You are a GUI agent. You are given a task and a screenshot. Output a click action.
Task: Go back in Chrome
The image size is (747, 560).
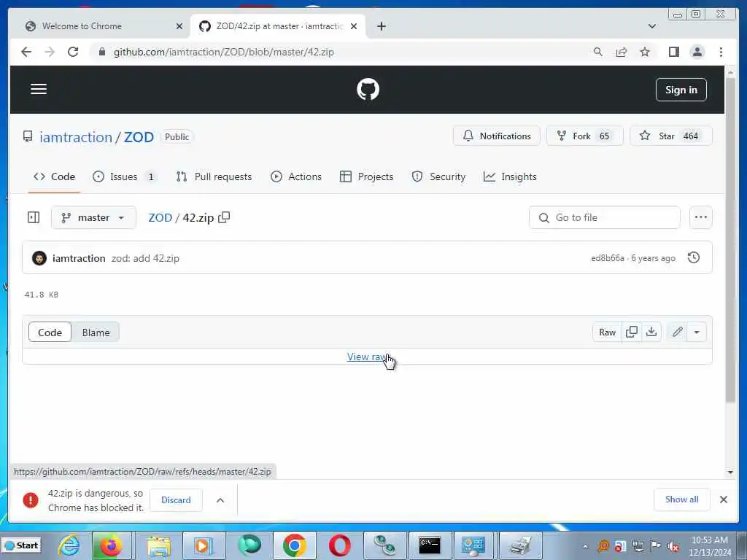pos(26,52)
